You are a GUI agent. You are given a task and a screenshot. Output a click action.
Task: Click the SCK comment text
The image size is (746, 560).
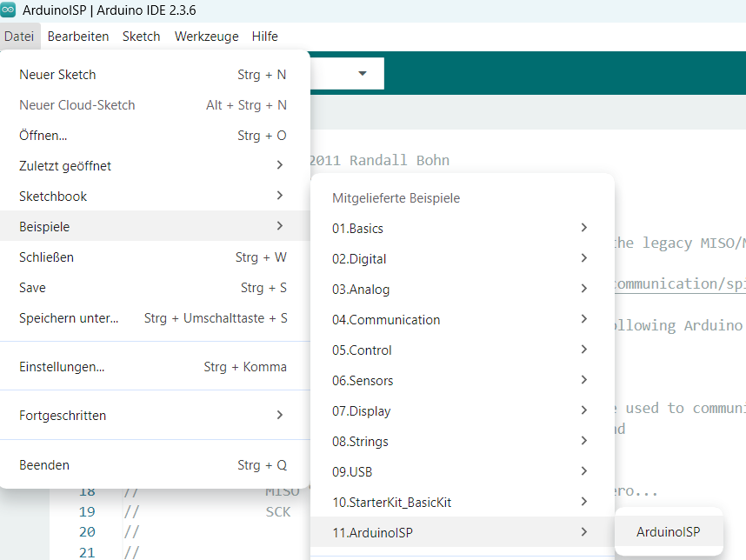(x=278, y=512)
